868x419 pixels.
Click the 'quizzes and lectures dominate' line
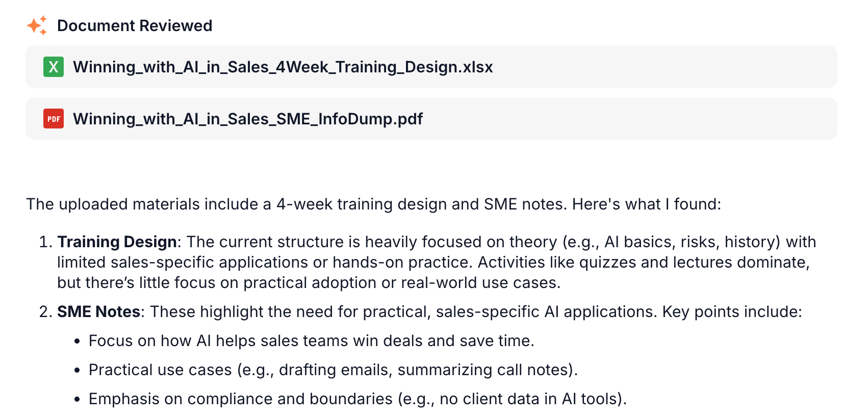(x=433, y=262)
